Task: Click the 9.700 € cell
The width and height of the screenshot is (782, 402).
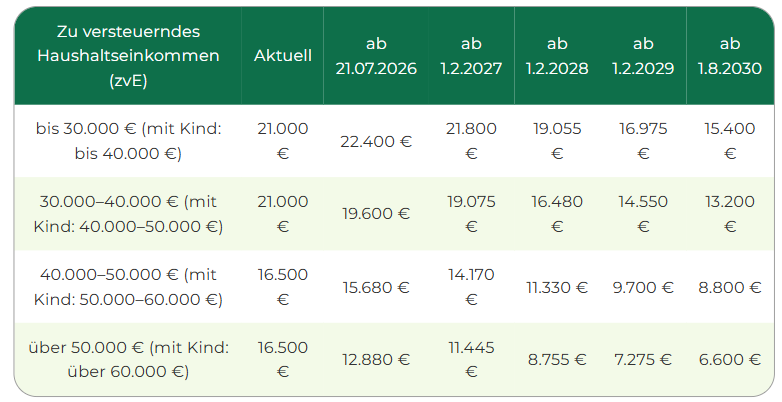Action: (x=643, y=287)
